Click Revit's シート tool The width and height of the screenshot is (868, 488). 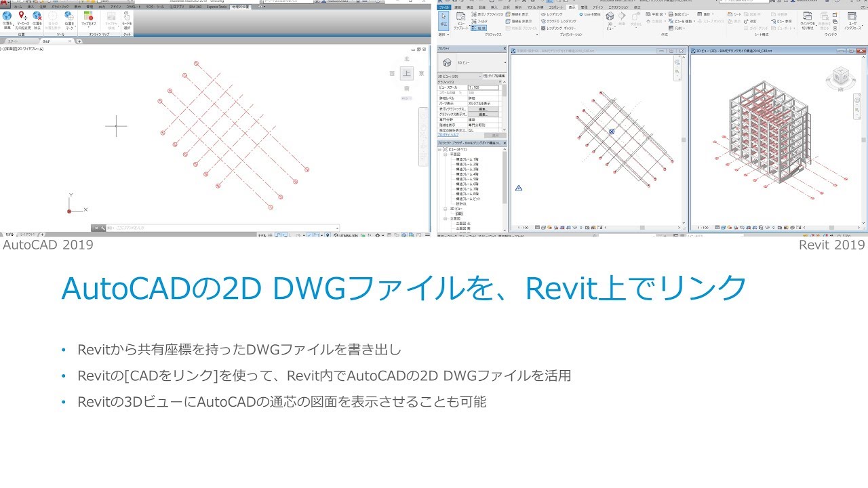734,14
